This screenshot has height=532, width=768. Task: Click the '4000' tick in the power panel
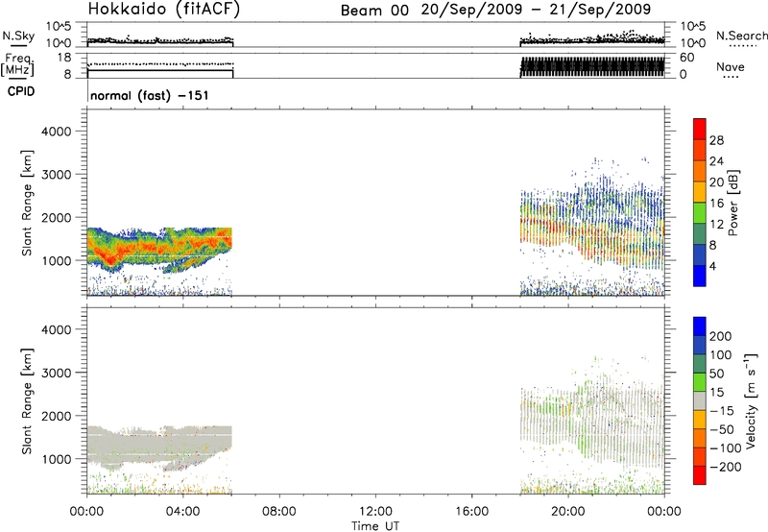[56, 132]
